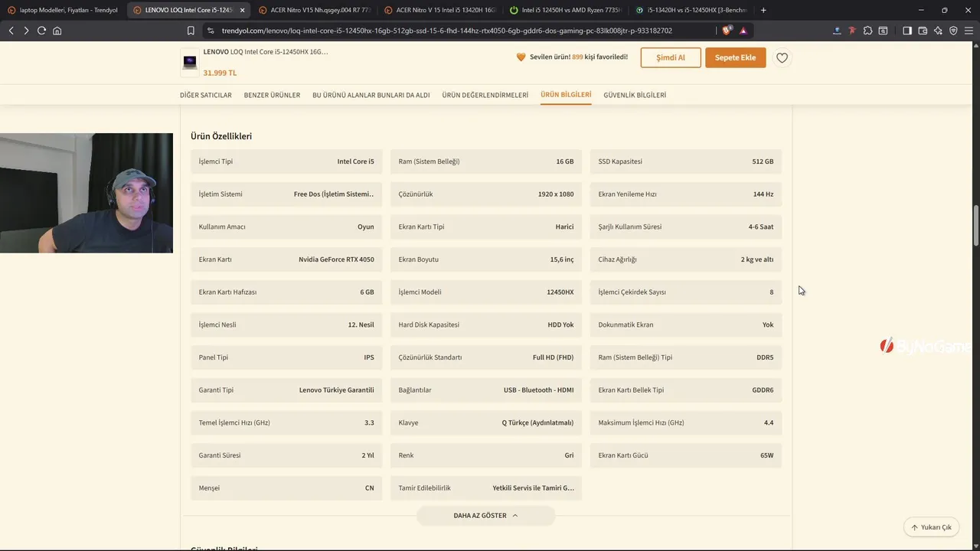Click the Çözünürlük 1920 x 1080 row
Screen dimensions: 980x551
point(486,194)
